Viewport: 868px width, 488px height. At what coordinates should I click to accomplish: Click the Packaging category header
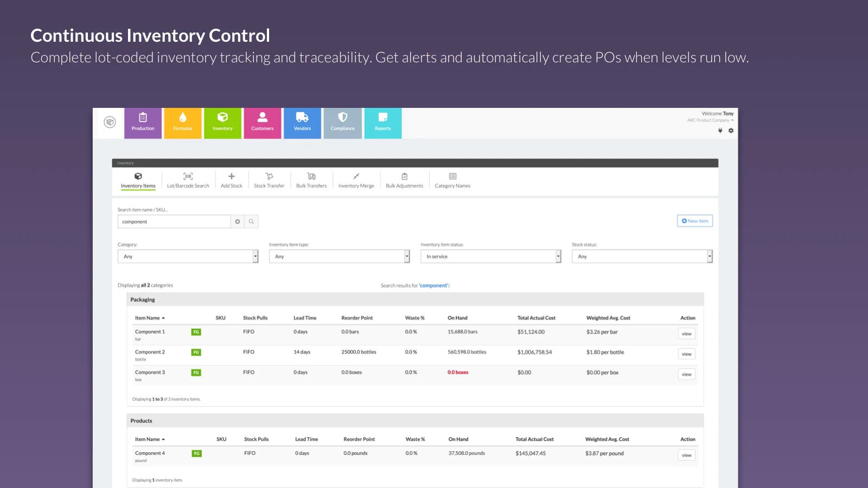pos(416,300)
